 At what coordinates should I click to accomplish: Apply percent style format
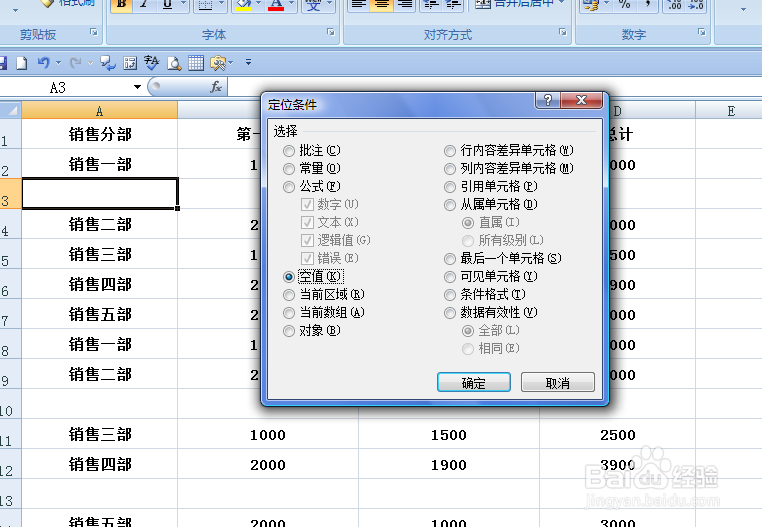pos(625,5)
